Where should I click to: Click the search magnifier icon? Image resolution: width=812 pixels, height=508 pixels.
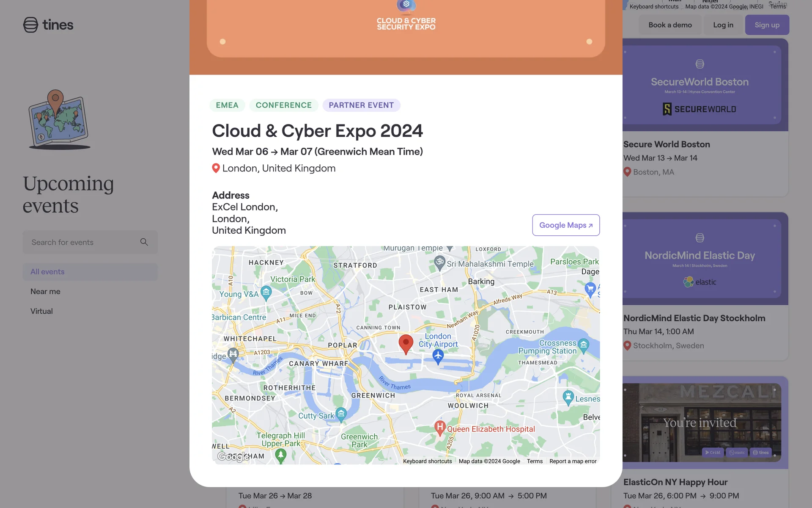[x=144, y=242]
